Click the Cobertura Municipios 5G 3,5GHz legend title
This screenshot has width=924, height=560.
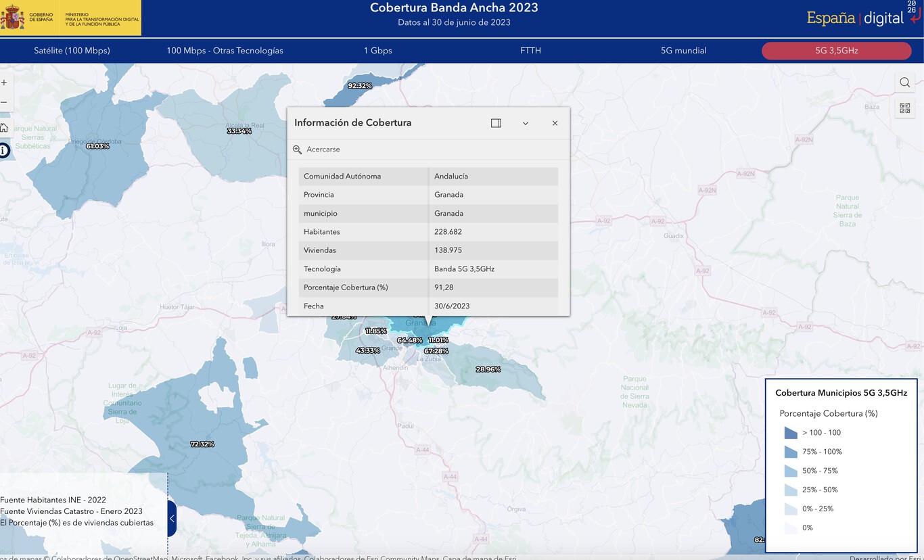841,393
